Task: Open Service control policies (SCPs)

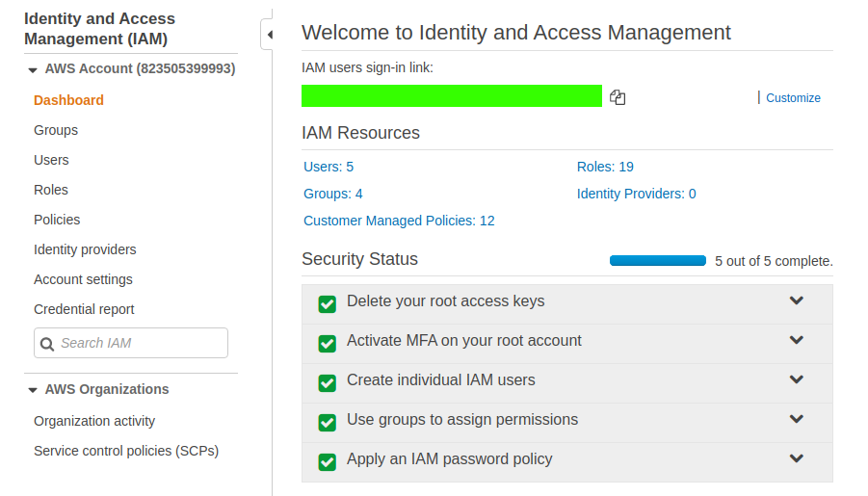Action: (x=126, y=451)
